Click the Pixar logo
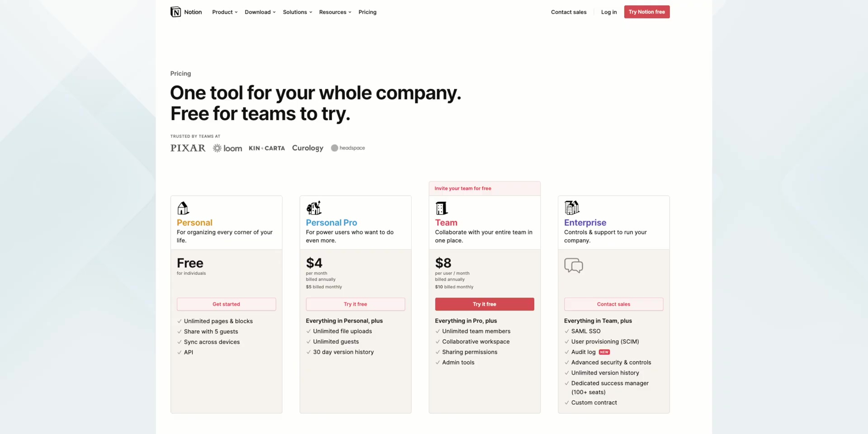Viewport: 868px width, 434px height. [x=188, y=148]
